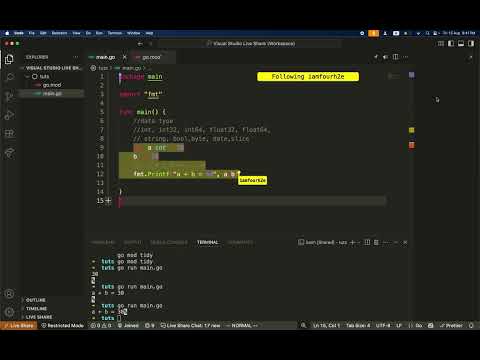Click the Live Share status bar button
This screenshot has height=360, width=480.
pos(18,325)
